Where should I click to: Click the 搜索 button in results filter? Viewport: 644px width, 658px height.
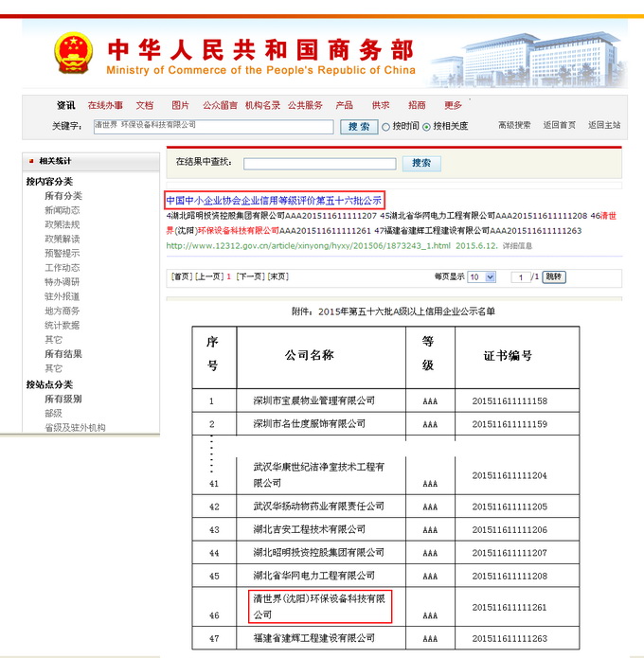(421, 163)
